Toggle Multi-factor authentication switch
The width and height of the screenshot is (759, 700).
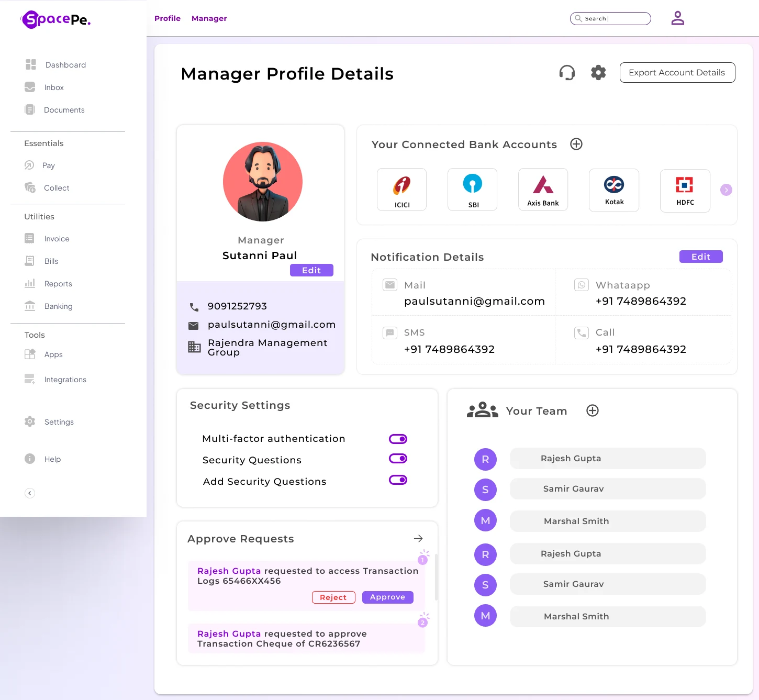point(398,439)
